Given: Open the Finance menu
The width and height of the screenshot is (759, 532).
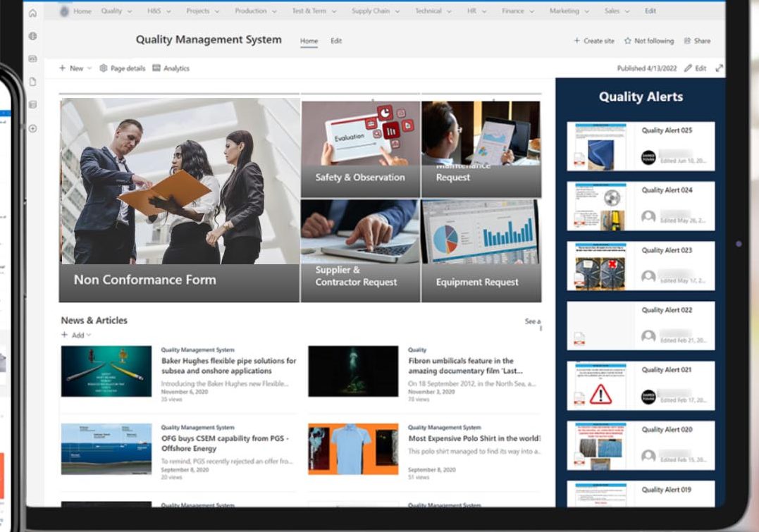Looking at the screenshot, I should [x=518, y=11].
